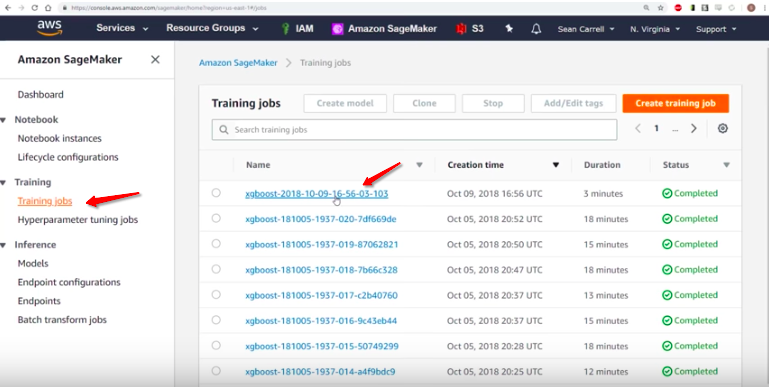Image resolution: width=769 pixels, height=387 pixels.
Task: Click the S3 shortcut icon
Action: pos(461,29)
